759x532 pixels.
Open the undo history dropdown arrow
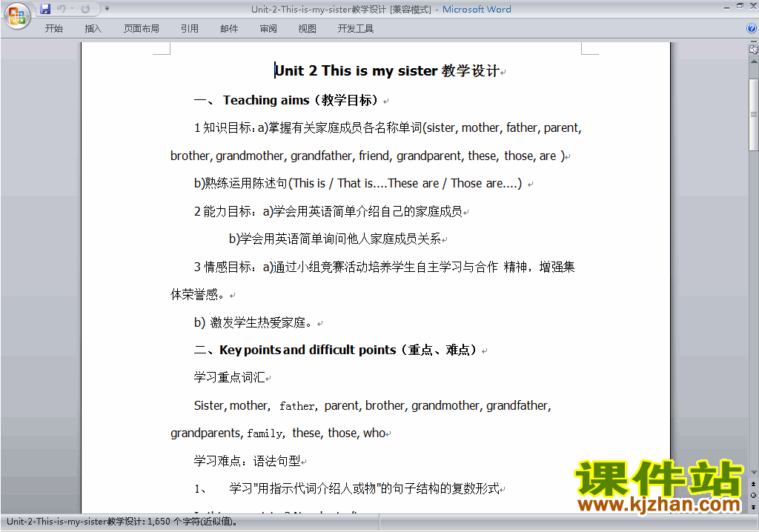pyautogui.click(x=72, y=9)
